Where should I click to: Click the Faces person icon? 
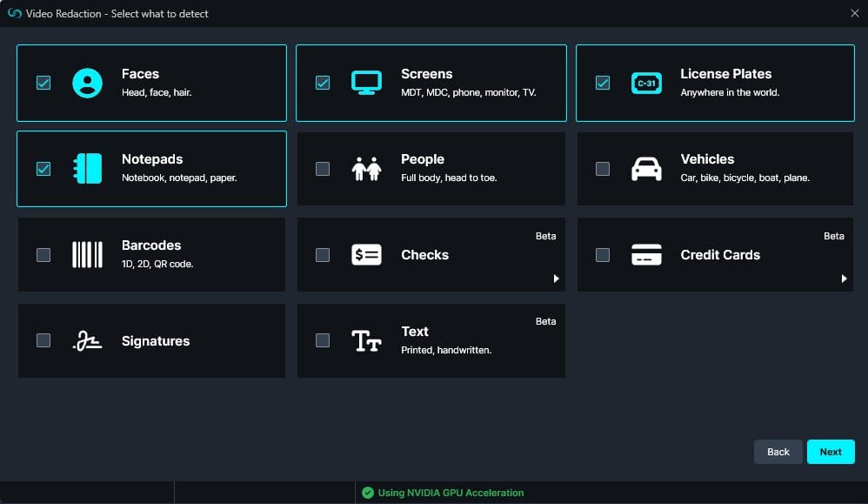pyautogui.click(x=88, y=83)
